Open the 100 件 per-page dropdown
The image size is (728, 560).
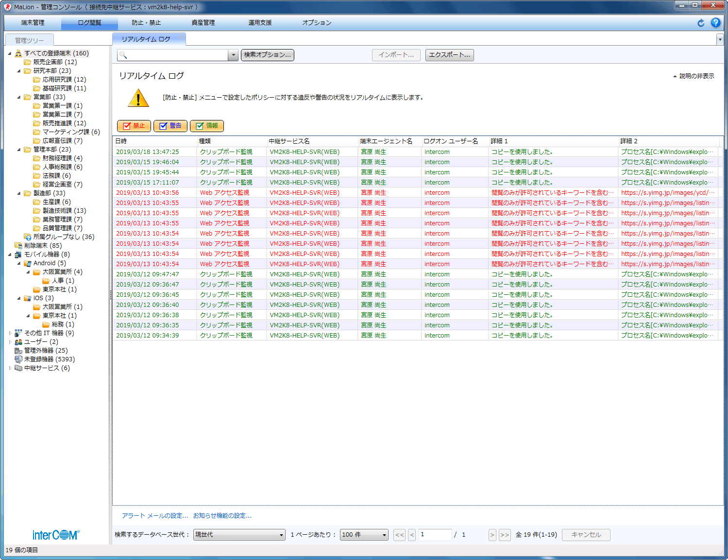(x=364, y=535)
